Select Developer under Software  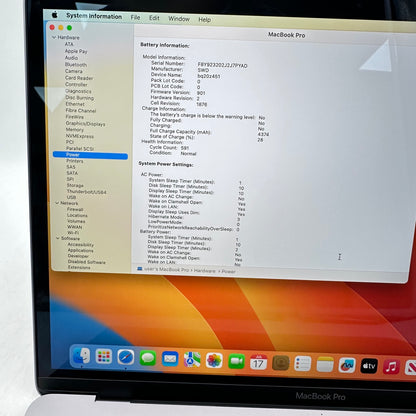[78, 256]
